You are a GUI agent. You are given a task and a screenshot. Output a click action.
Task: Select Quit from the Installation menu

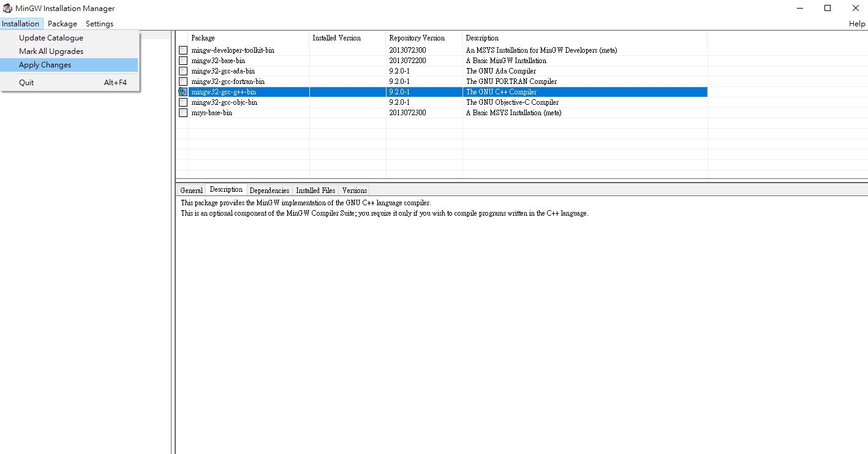[69, 82]
